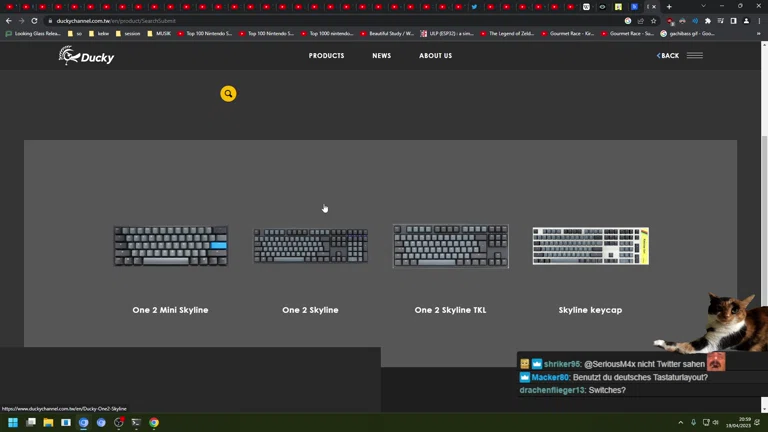
Task: Open File Explorer from the taskbar
Action: click(48, 423)
